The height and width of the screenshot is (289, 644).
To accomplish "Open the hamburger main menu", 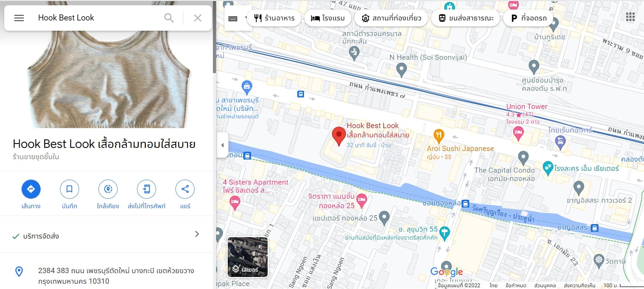I will click(x=19, y=18).
